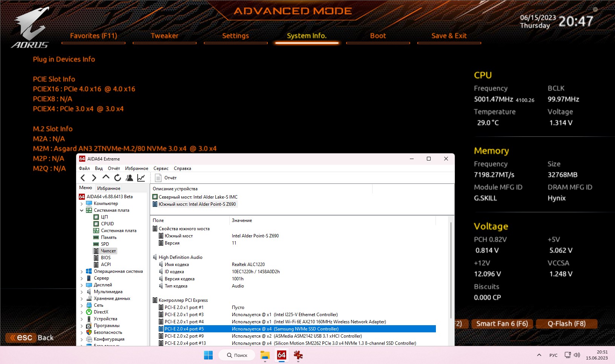
Task: Go up one level in AIDA64
Action: pos(106,177)
